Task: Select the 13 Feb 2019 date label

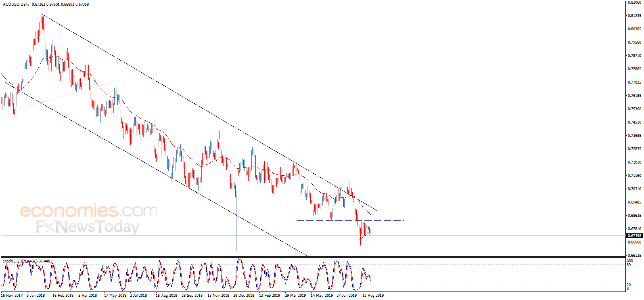Action: [270, 296]
